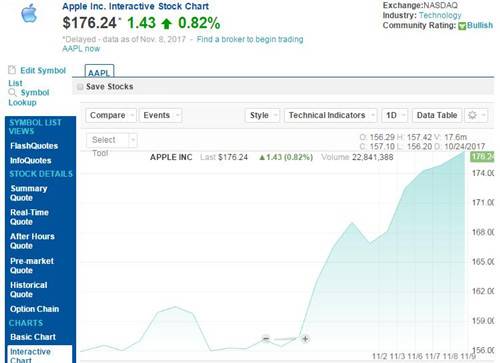Image resolution: width=500 pixels, height=363 pixels.
Task: Go to the Historical Quote page
Action: [28, 290]
